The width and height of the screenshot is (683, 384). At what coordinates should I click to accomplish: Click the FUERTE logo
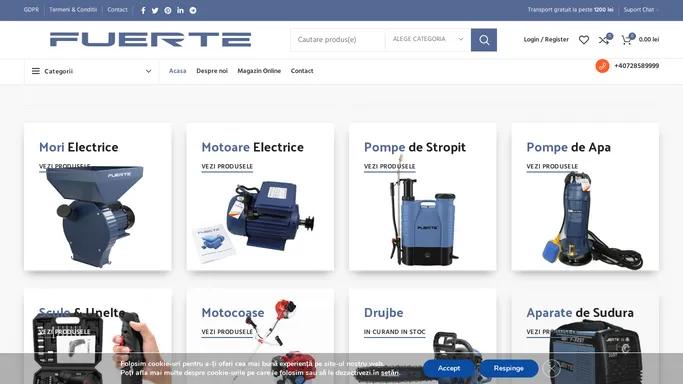click(151, 39)
